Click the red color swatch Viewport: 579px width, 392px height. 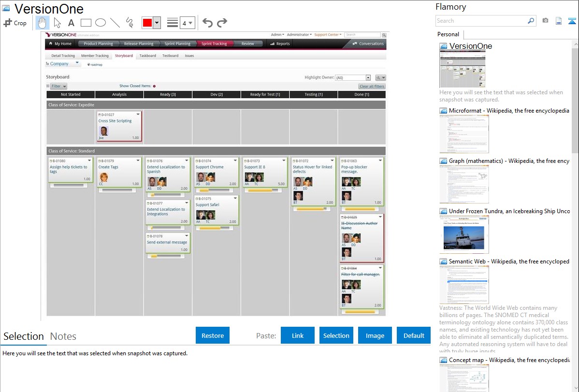[x=147, y=23]
